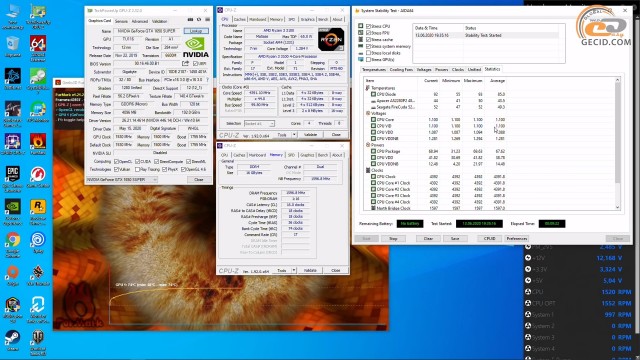Open the This PC desktop icon
Viewport: 640px width, 360px height.
pos(13,16)
